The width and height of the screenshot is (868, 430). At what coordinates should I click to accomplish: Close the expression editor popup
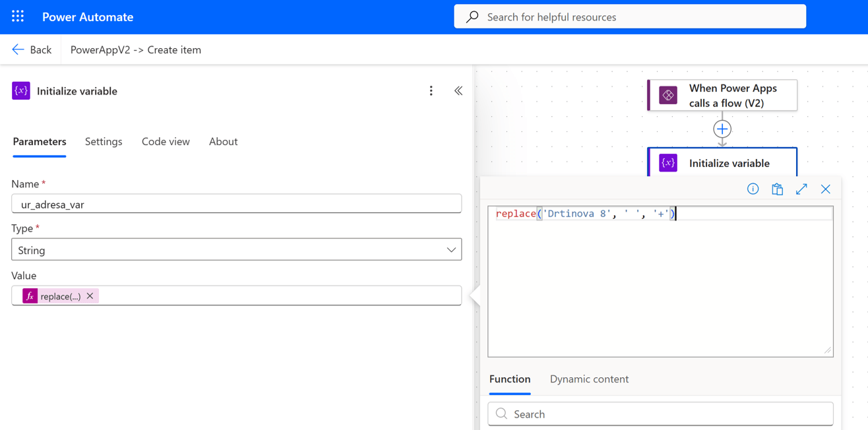825,189
